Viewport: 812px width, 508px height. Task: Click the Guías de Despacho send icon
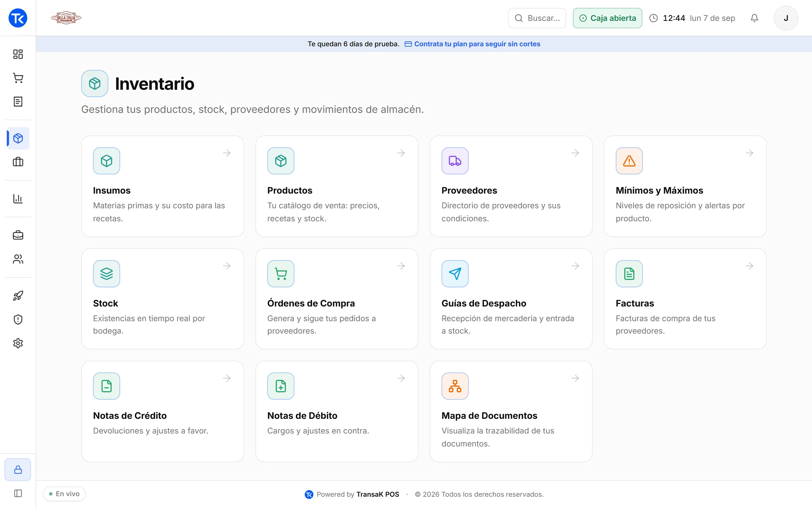click(x=455, y=274)
